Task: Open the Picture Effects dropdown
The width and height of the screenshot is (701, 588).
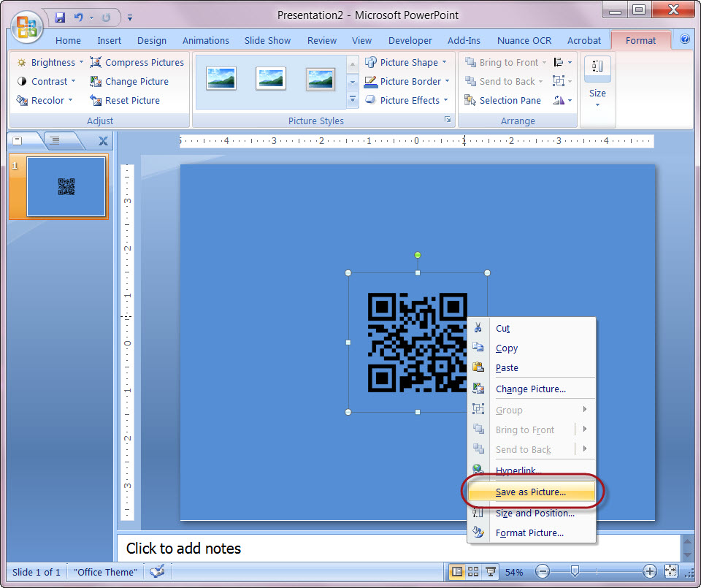Action: (x=406, y=100)
